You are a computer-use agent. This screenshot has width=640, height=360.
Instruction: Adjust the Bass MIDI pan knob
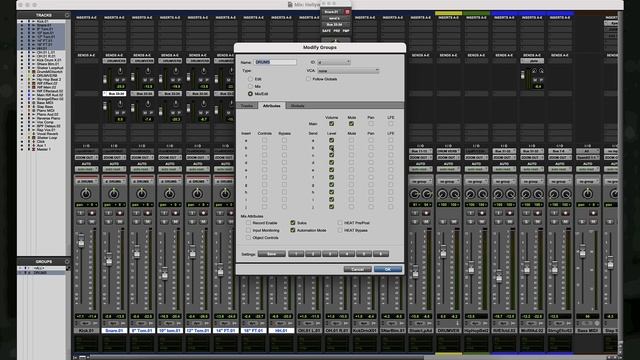click(x=587, y=194)
